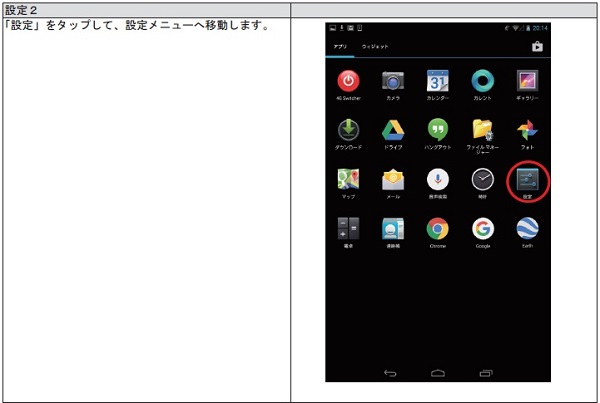Open Google Maps (マップ)
Image resolution: width=600 pixels, height=403 pixels.
[x=348, y=180]
